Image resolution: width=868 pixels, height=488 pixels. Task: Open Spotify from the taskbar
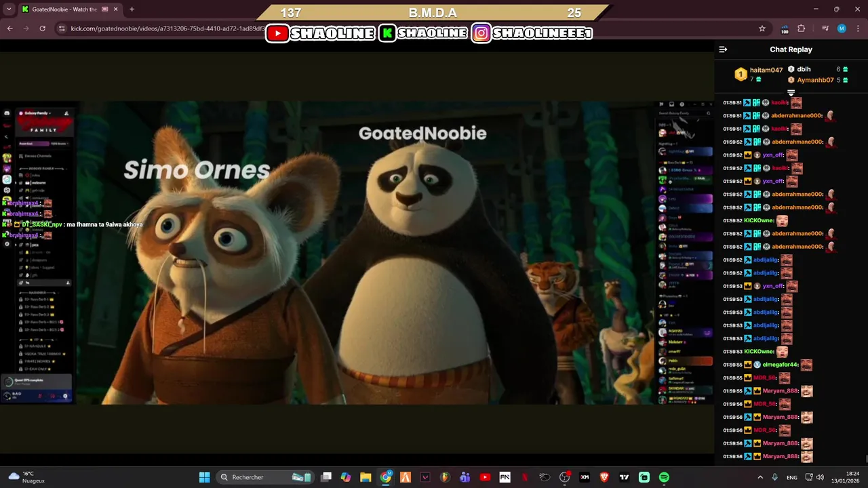(x=664, y=477)
